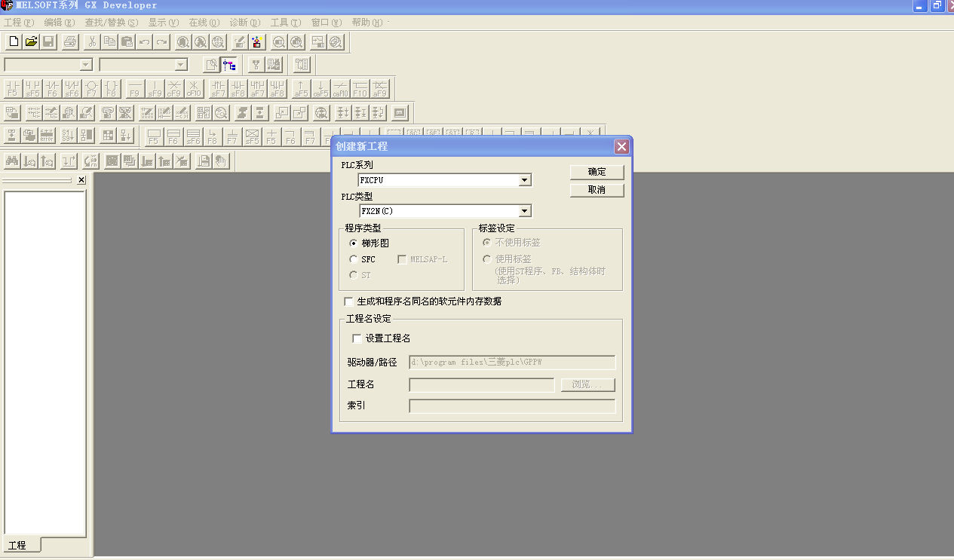Toggle the project tree view icon
The image size is (954, 560).
click(229, 65)
